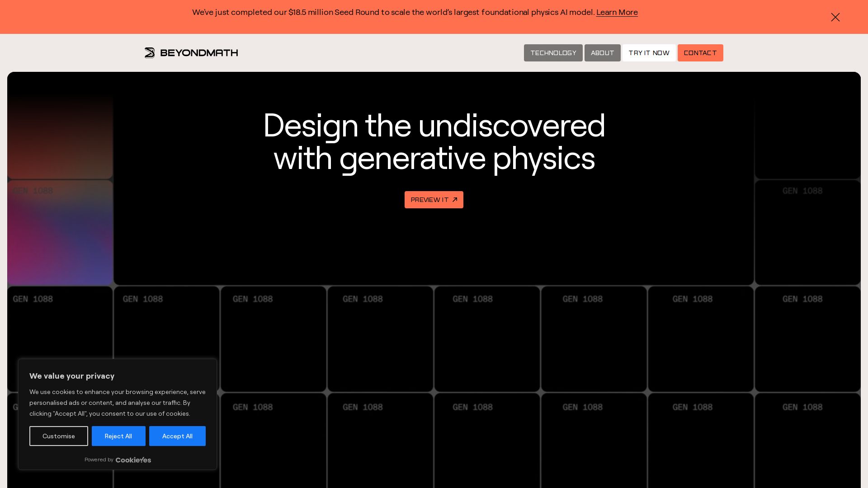Click Customise in the cookie dialog
This screenshot has height=488, width=868.
pos(59,436)
